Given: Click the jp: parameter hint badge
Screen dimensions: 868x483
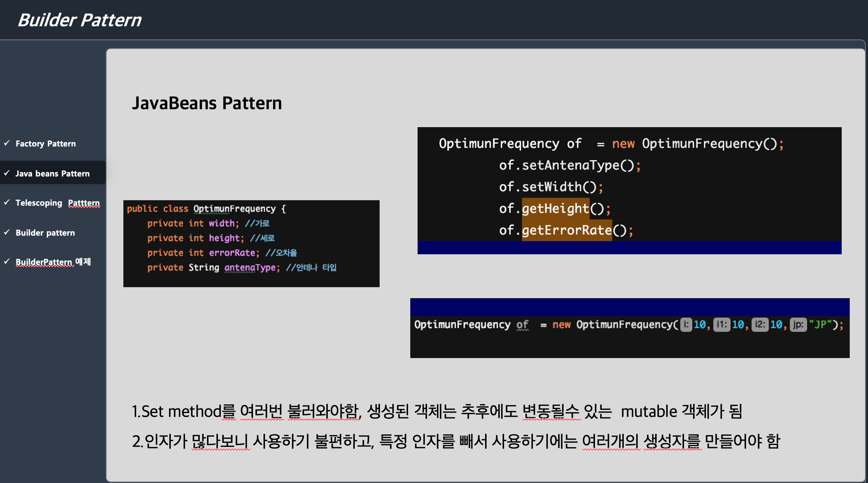Looking at the screenshot, I should 798,324.
